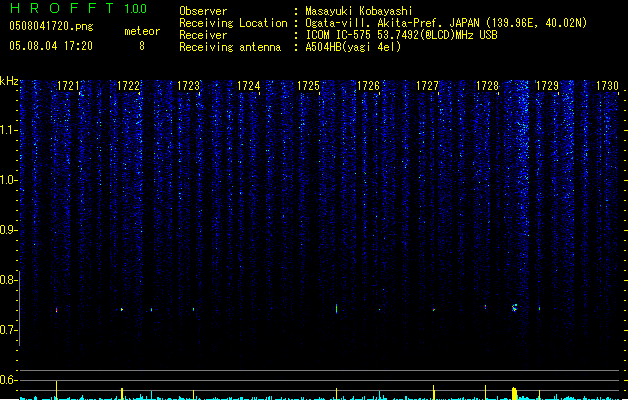
Task: Click the 1.0 kHz axis label
Action: [x=8, y=180]
